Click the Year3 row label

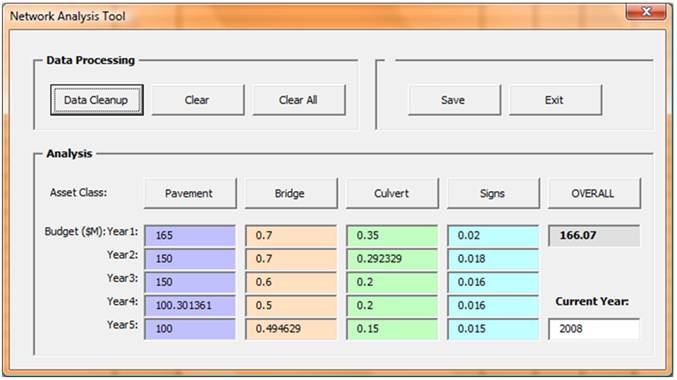pos(122,278)
